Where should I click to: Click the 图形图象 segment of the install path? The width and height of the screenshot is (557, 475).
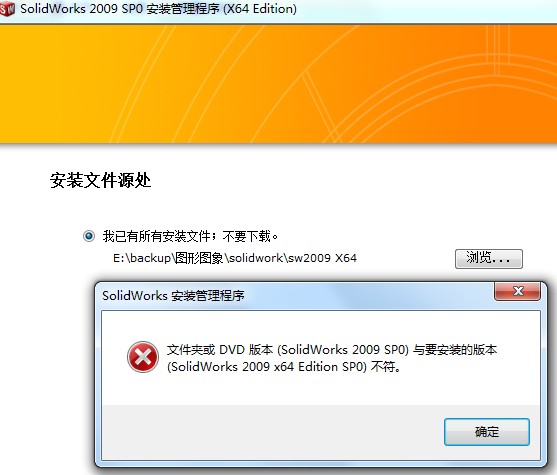[199, 258]
